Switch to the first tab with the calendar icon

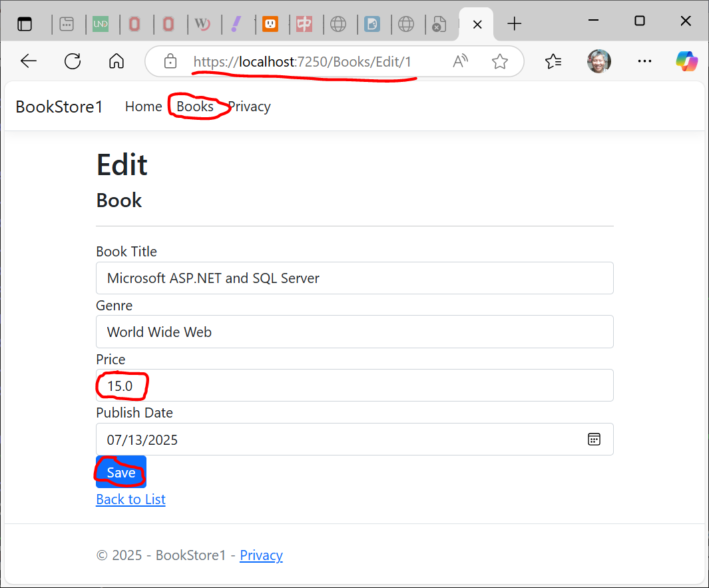point(67,24)
